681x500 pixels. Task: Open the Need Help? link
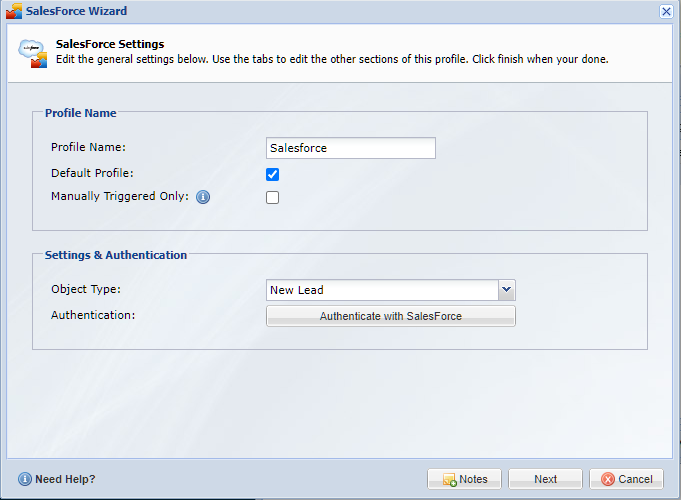56,479
